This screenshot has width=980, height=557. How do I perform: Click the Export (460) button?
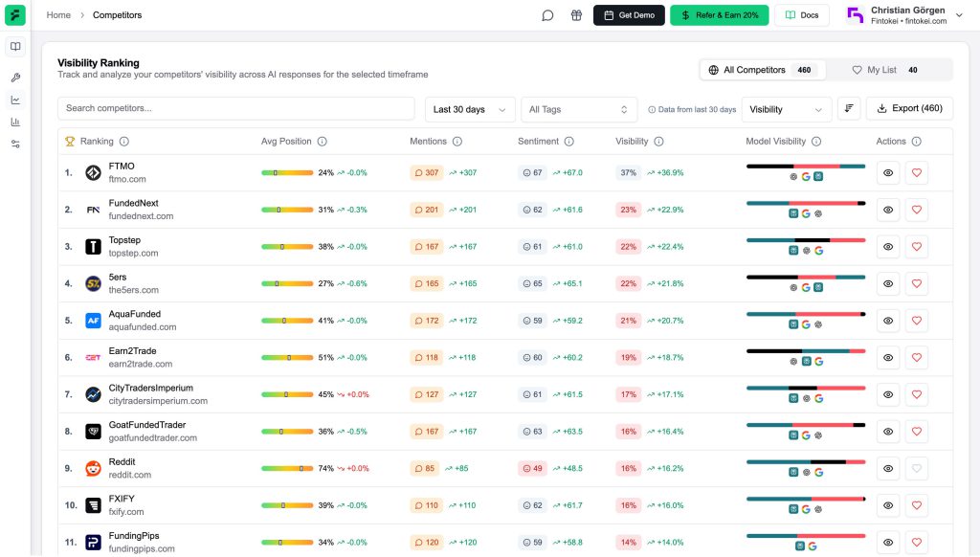point(905,108)
